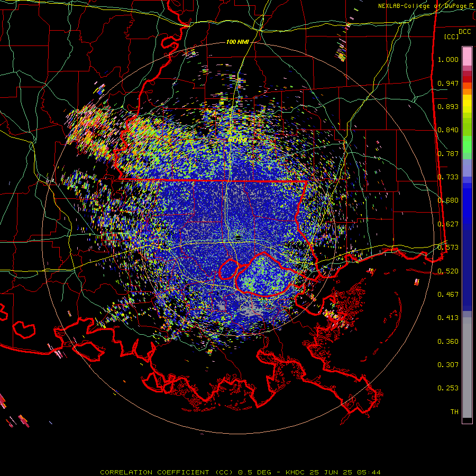476x476 pixels.
Task: Click the NEXLAB-College of DuPage credit text
Action: click(426, 6)
